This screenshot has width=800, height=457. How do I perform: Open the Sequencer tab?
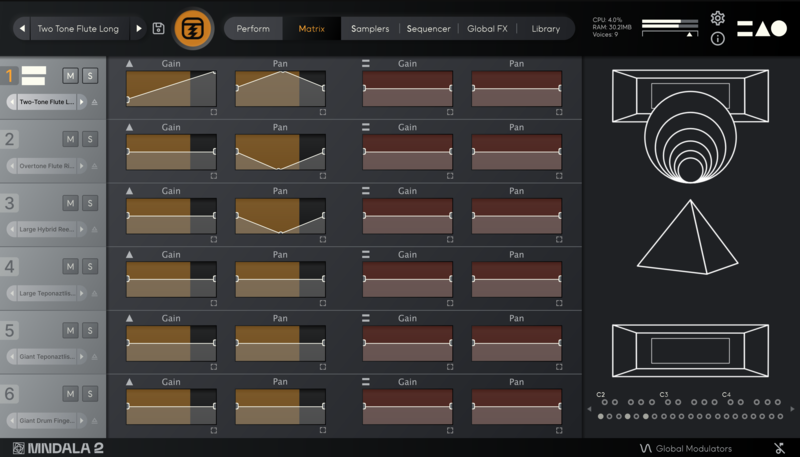[428, 29]
